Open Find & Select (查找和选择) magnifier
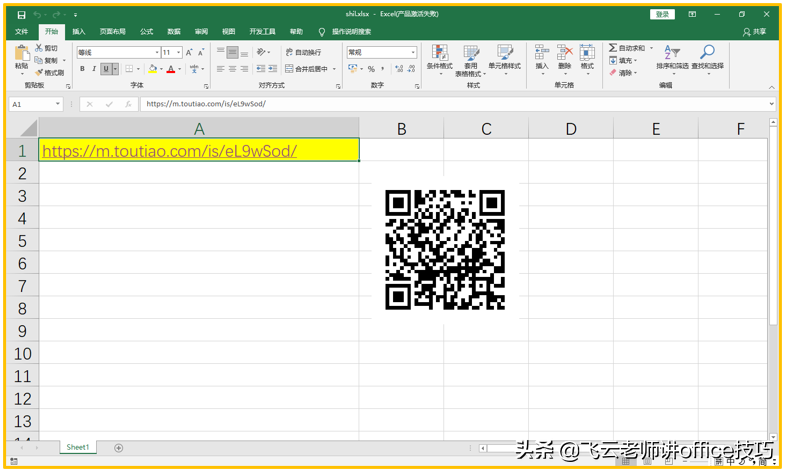 coord(708,58)
